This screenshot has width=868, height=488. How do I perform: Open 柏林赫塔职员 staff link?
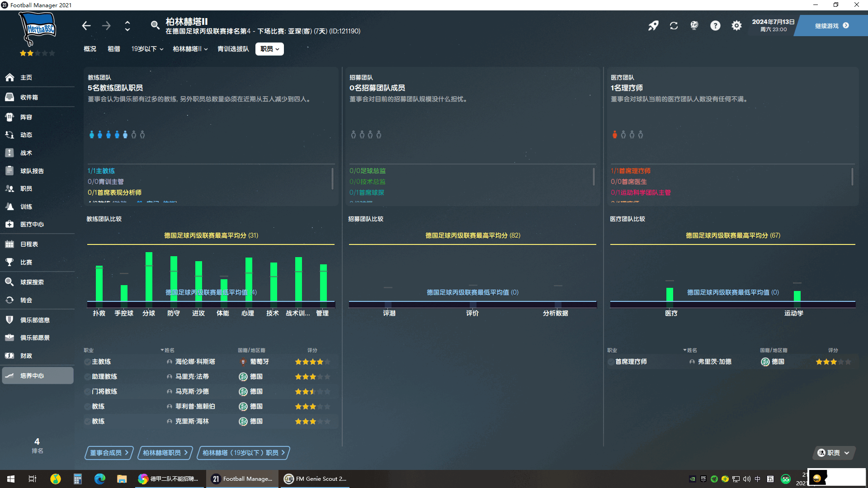tap(165, 453)
